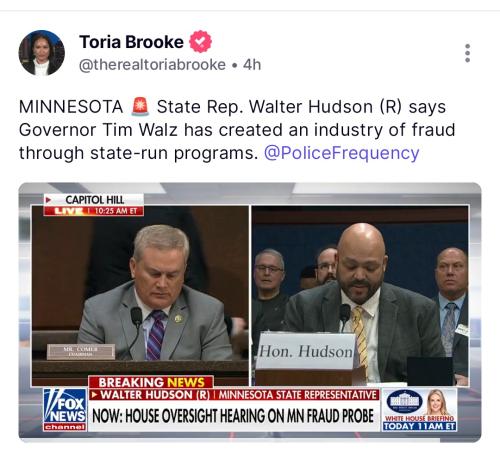Click the Breaking News banner label

pyautogui.click(x=151, y=382)
